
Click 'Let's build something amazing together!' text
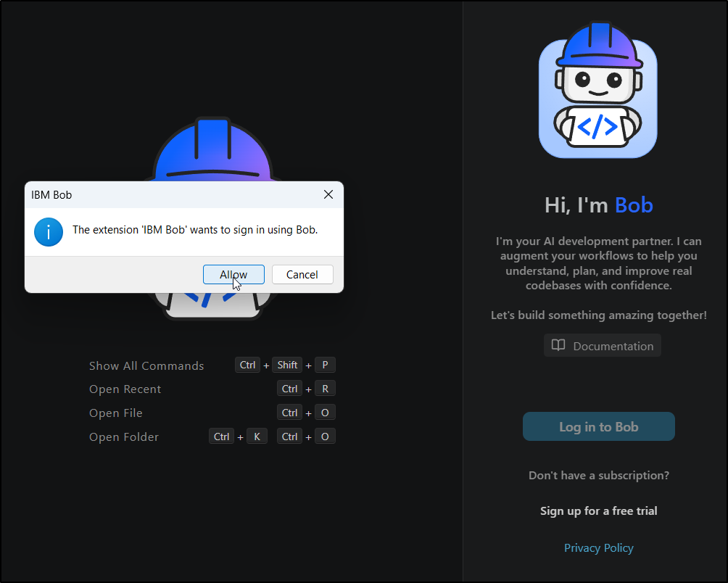click(x=598, y=315)
